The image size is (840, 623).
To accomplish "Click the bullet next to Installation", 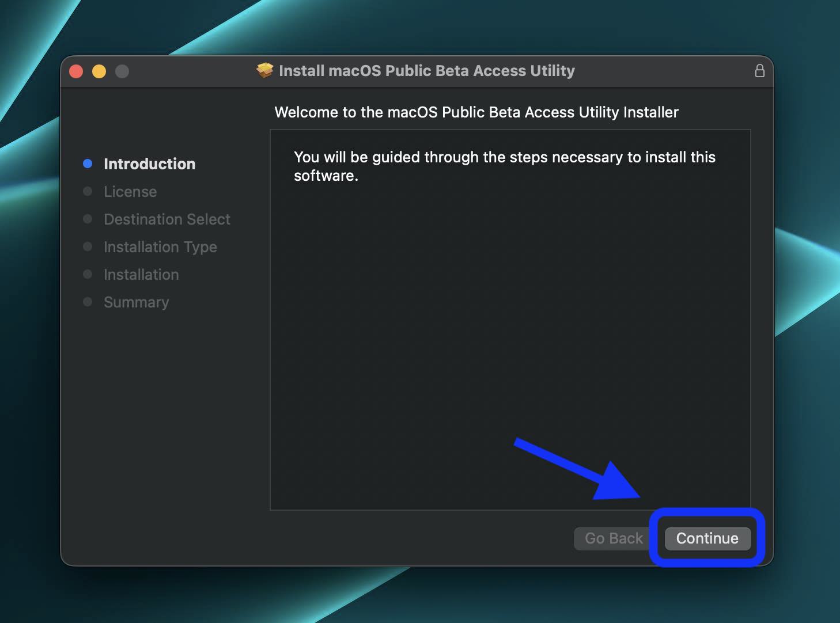I will pos(88,274).
